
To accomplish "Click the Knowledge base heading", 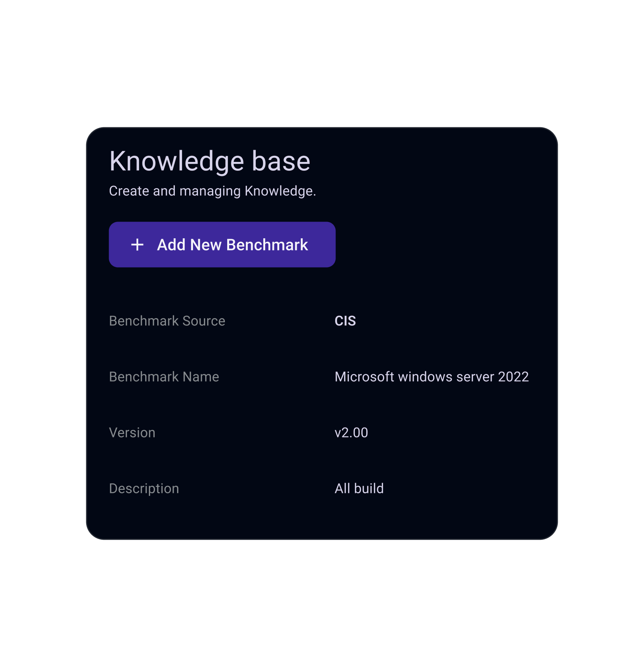I will pos(210,161).
